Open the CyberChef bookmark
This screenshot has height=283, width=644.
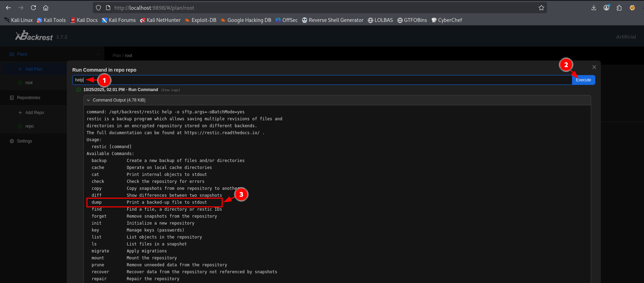[x=446, y=20]
